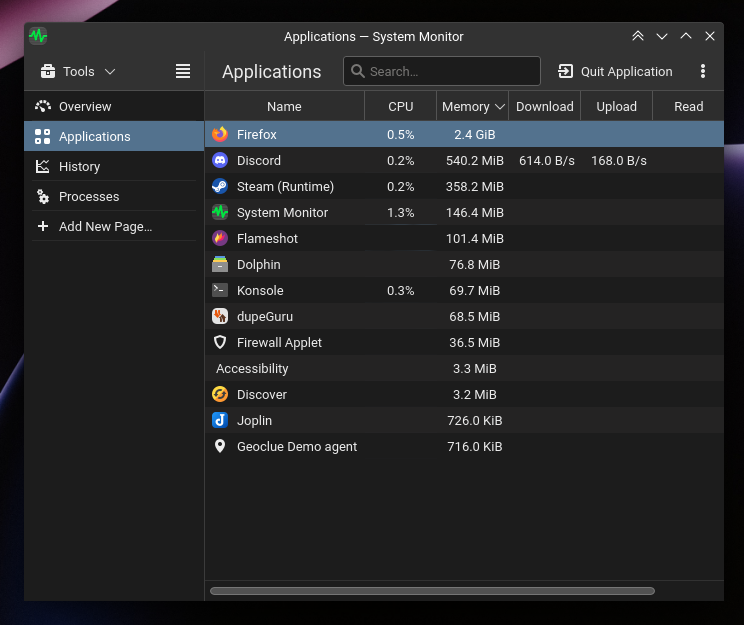Click Firewall Applet memory 36.5 MiB
Image resolution: width=744 pixels, height=625 pixels.
pyautogui.click(x=474, y=342)
